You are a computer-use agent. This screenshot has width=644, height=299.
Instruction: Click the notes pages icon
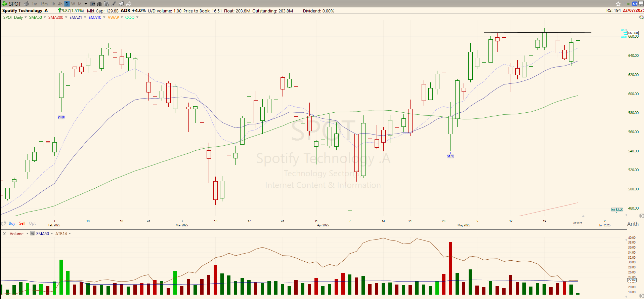121,4
